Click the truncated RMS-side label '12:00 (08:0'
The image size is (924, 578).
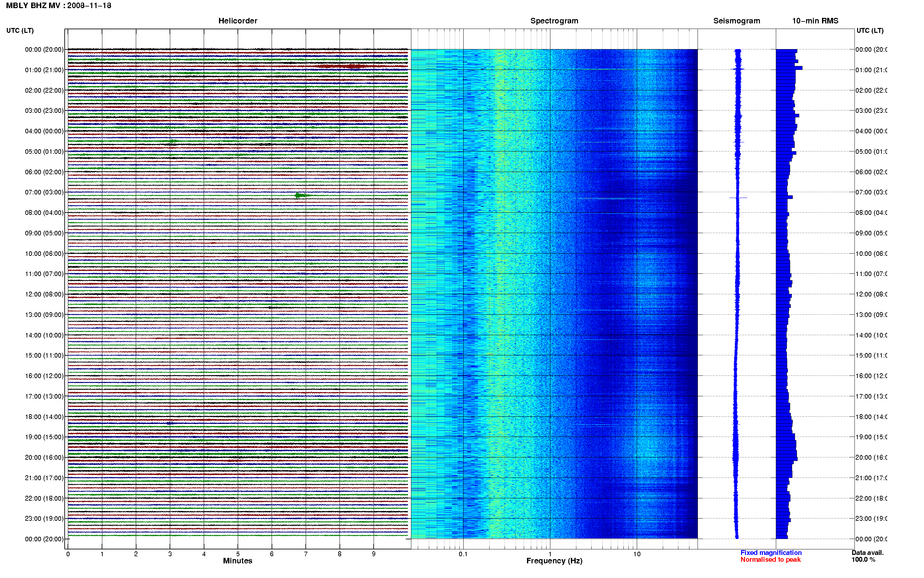click(871, 294)
